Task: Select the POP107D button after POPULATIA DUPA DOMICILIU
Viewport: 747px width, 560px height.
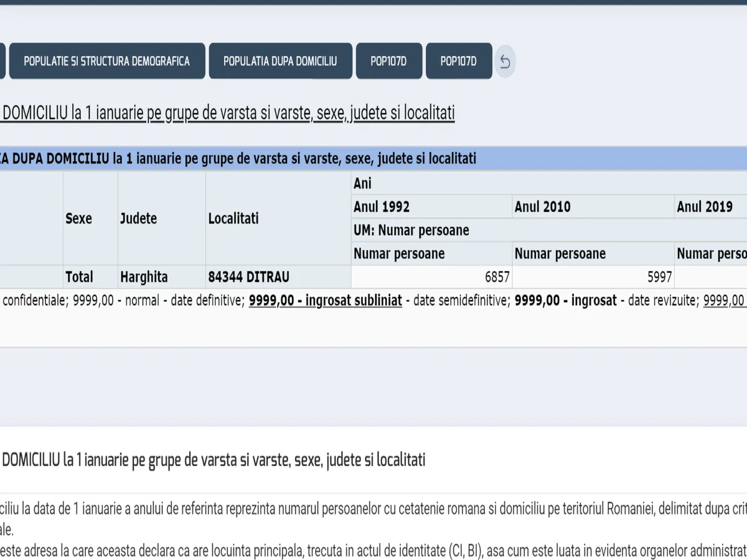Action: [x=388, y=61]
